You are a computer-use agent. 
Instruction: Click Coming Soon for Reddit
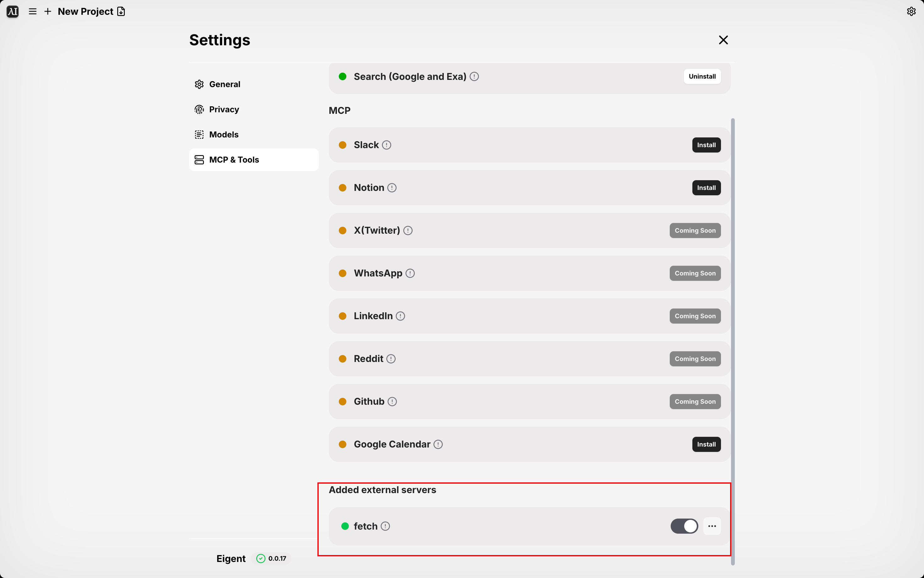point(695,359)
